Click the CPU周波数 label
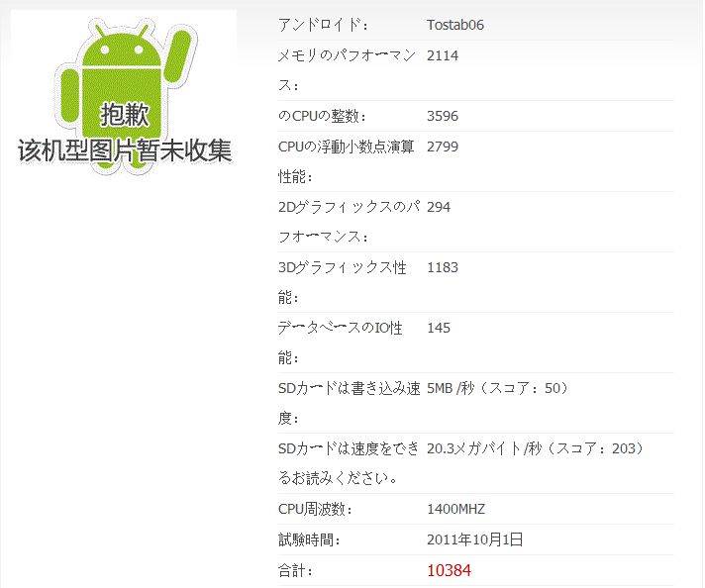 point(315,510)
